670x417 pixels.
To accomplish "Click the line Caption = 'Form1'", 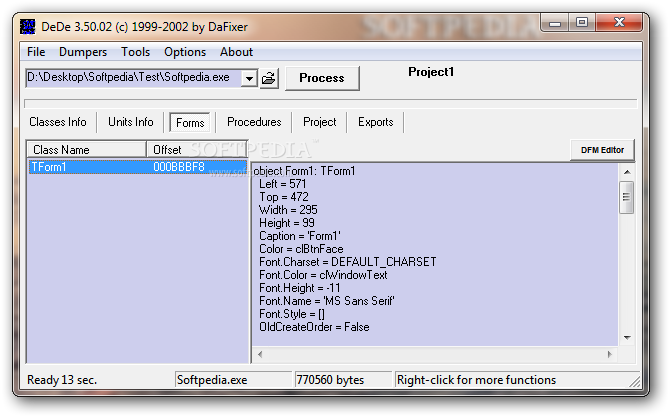I will (x=300, y=236).
